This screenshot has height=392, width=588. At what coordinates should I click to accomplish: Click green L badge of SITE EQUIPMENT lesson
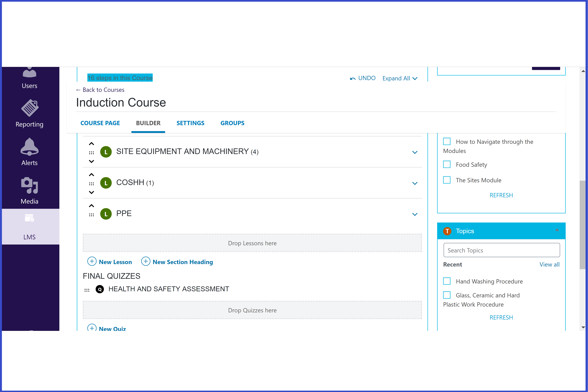coord(106,152)
